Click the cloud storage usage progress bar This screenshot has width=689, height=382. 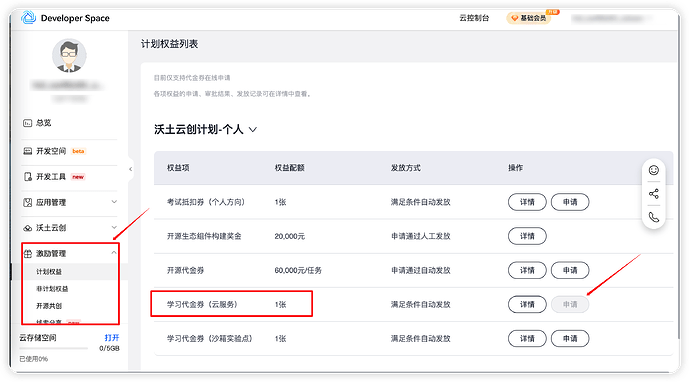click(54, 348)
